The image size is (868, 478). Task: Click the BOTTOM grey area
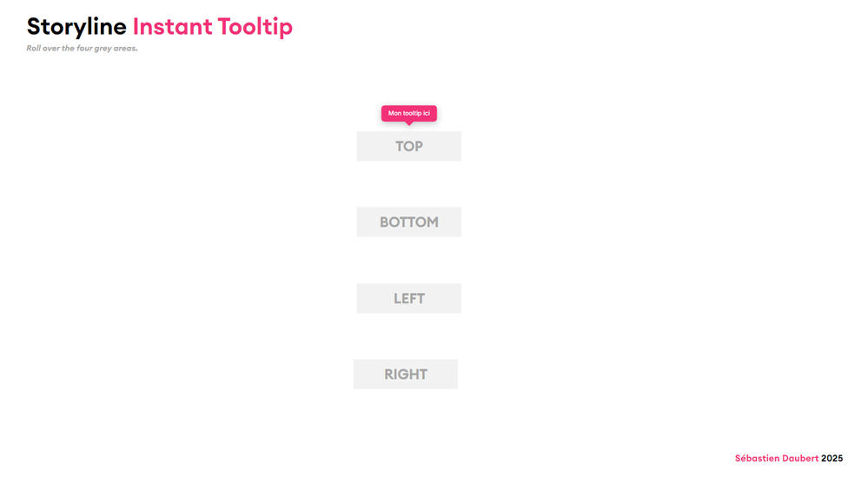(408, 222)
